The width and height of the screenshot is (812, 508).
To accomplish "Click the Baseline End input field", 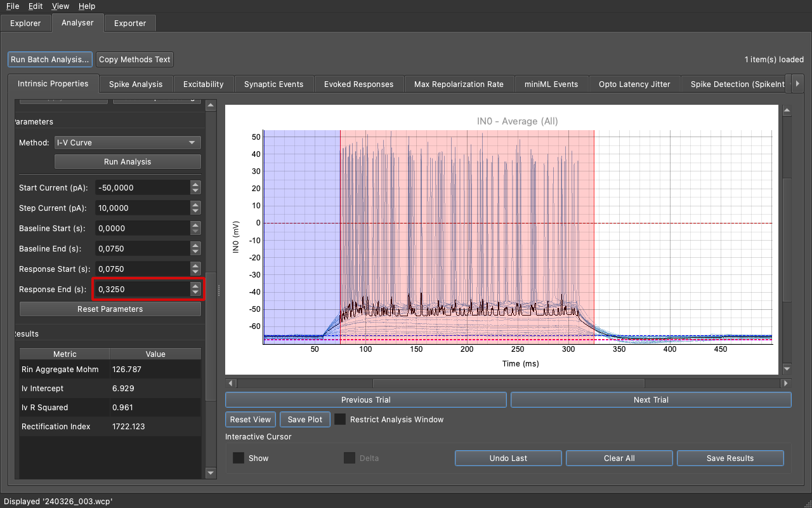I will (x=143, y=249).
